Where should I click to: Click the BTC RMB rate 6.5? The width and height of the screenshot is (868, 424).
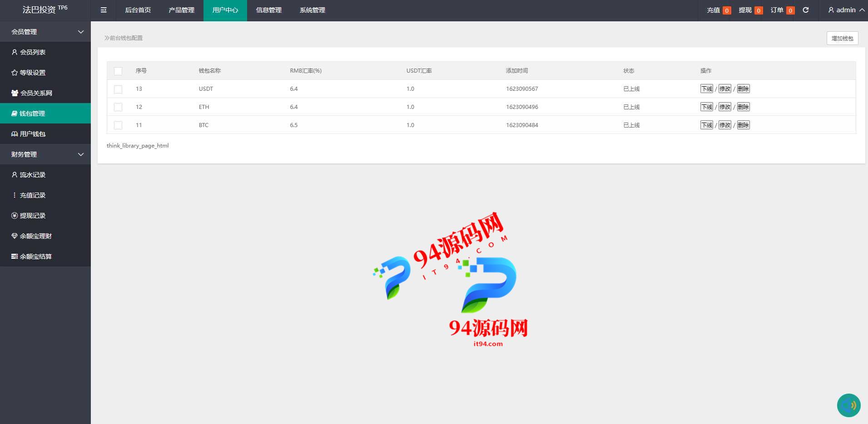[294, 125]
